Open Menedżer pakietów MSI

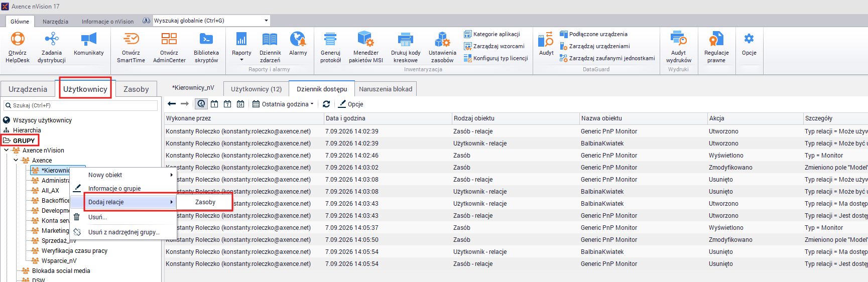366,47
